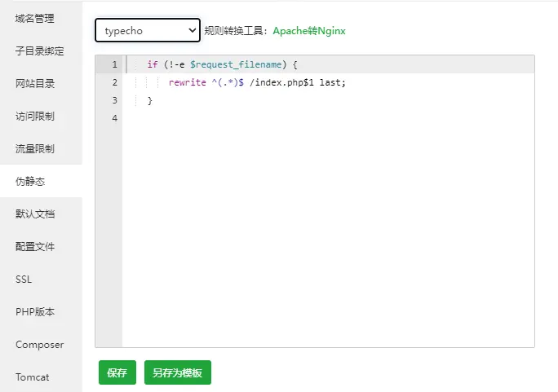Click the rewrite keyword on line 2

[x=187, y=82]
